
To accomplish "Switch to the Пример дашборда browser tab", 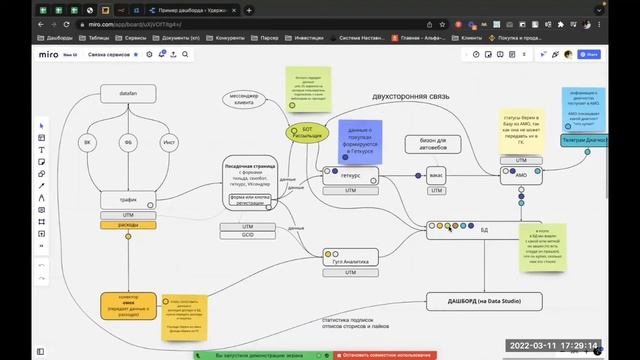I will click(x=192, y=10).
